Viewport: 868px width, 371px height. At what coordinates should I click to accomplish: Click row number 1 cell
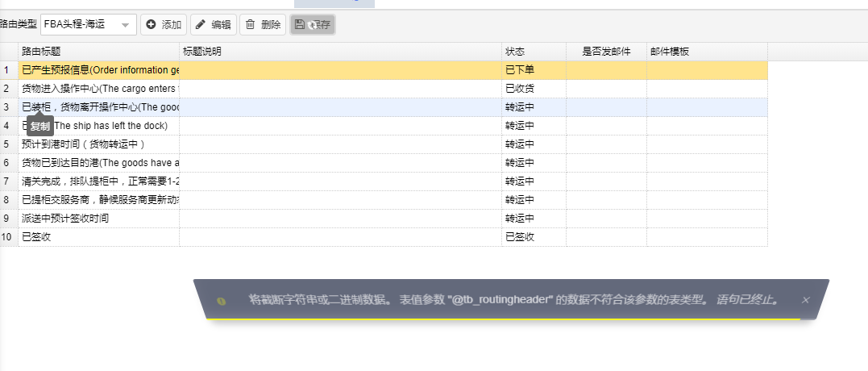(9, 70)
